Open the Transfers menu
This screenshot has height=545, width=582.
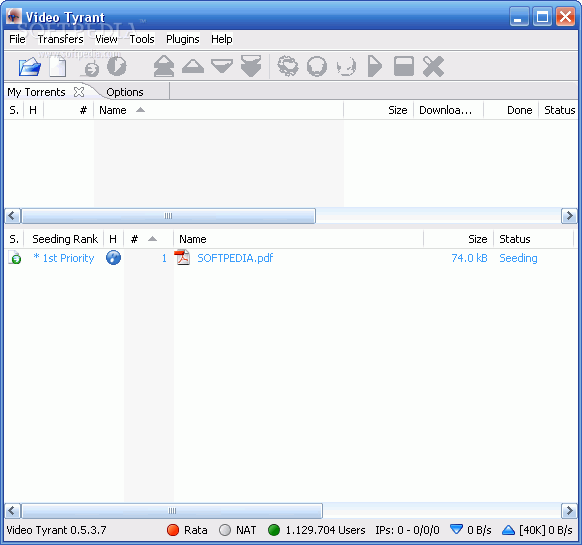pyautogui.click(x=60, y=39)
